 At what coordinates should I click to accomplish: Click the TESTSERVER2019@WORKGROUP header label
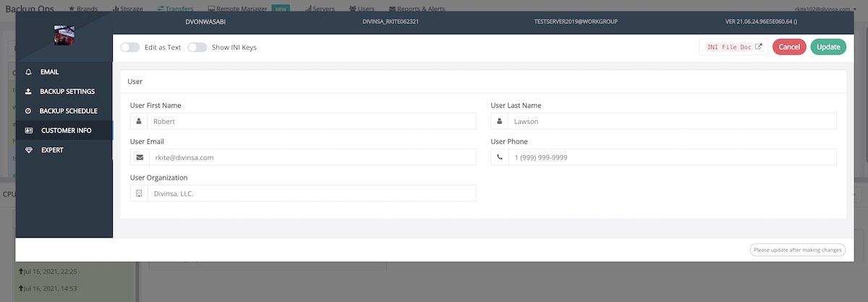click(x=576, y=22)
